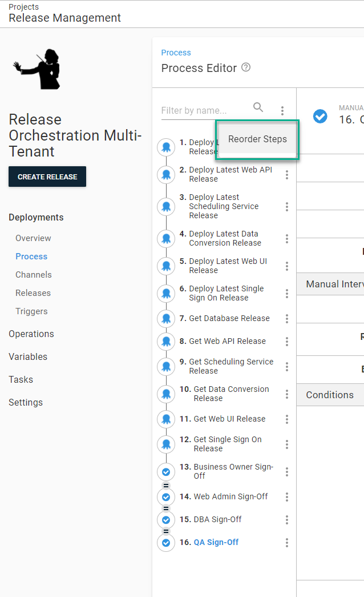Click the CREATE RELEASE button

click(47, 177)
